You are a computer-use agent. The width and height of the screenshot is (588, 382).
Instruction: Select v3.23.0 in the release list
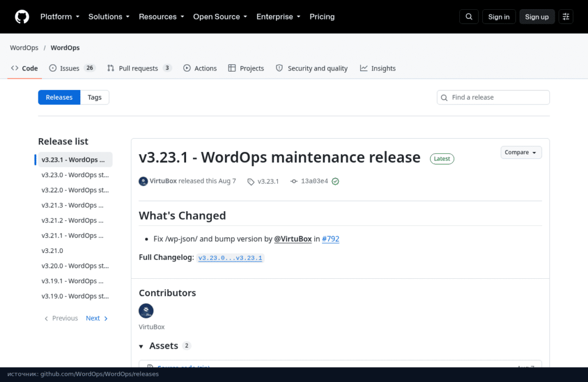pyautogui.click(x=75, y=175)
